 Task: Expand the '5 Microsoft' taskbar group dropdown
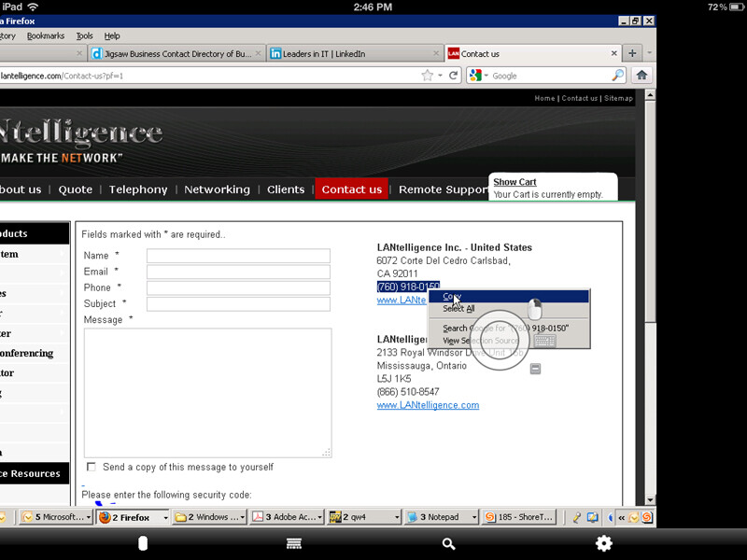point(88,517)
